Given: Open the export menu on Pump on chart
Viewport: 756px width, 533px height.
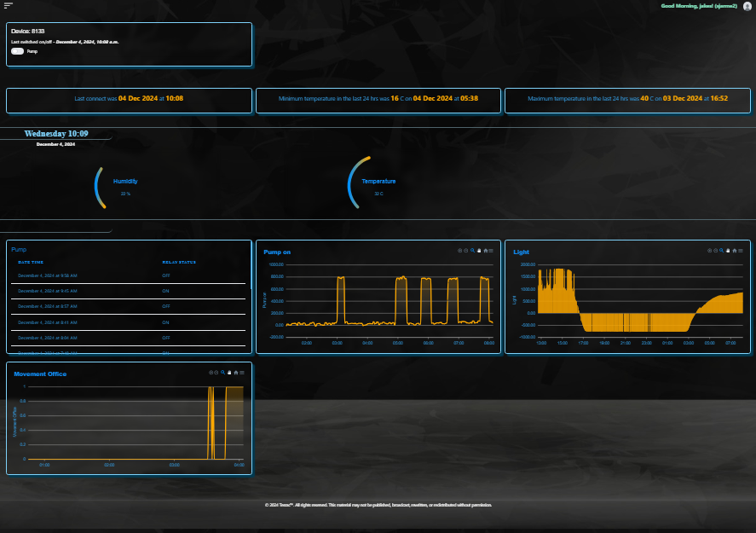Looking at the screenshot, I should (x=491, y=251).
